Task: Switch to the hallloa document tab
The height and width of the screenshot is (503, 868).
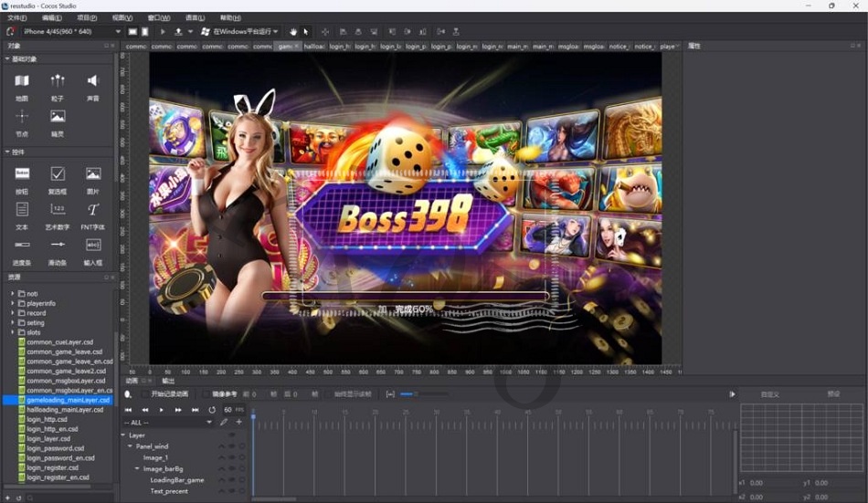Action: [x=314, y=47]
